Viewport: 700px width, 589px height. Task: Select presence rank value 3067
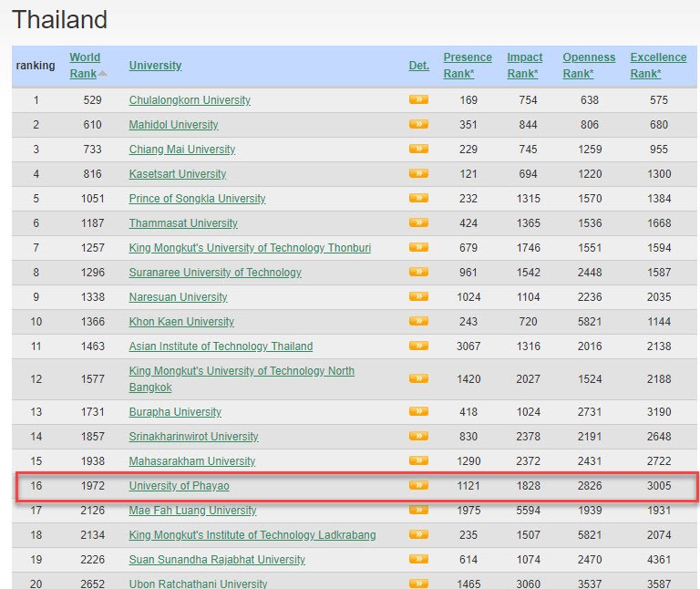[x=468, y=346]
